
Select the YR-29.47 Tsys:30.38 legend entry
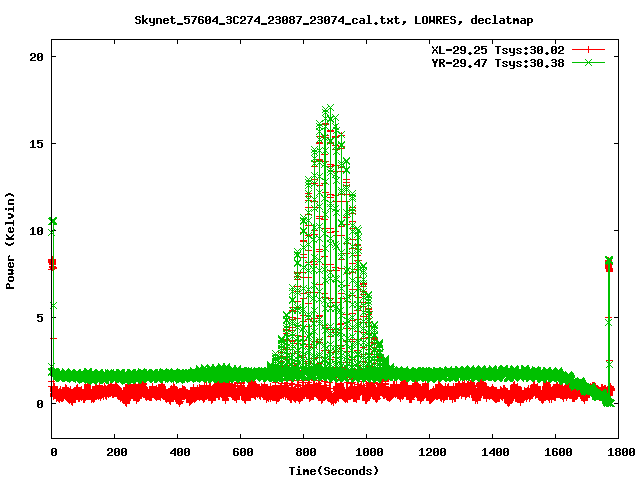pos(498,63)
